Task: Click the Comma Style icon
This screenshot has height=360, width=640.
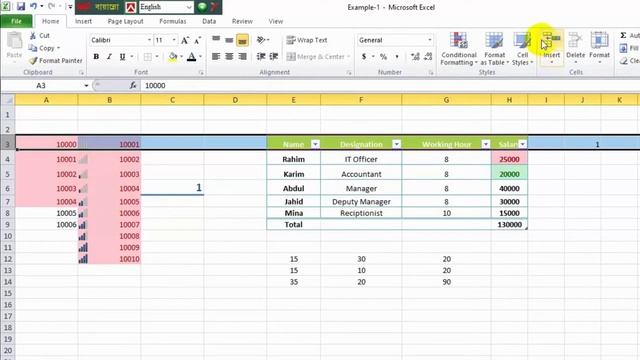Action: click(397, 57)
